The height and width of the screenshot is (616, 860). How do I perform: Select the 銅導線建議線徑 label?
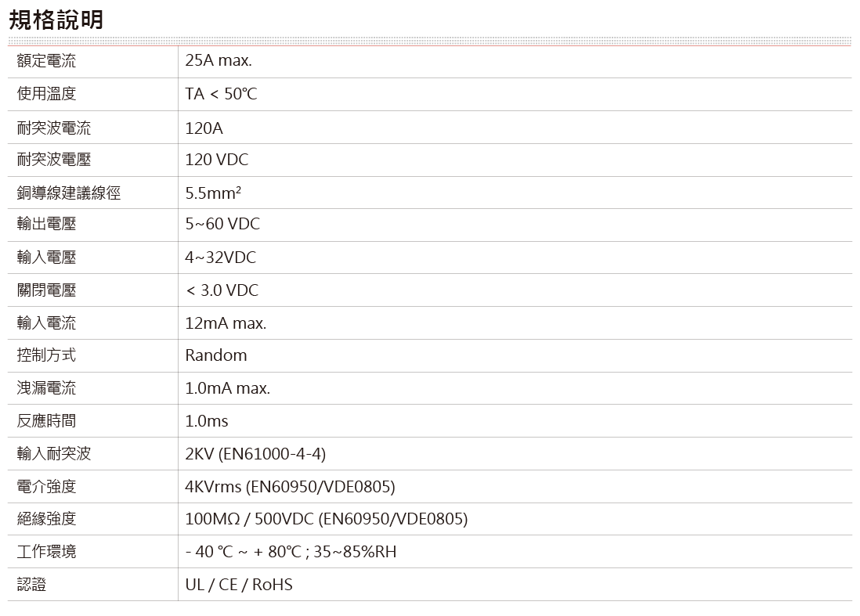pyautogui.click(x=69, y=193)
